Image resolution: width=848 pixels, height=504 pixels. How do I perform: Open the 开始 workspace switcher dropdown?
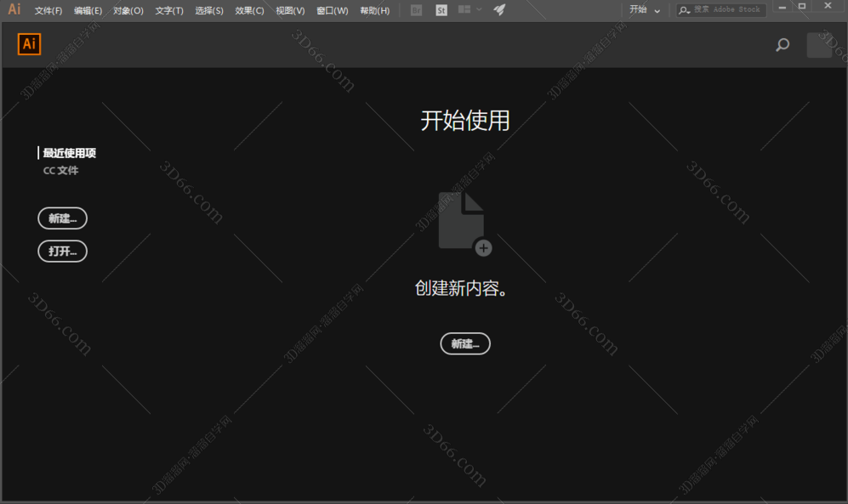coord(645,9)
